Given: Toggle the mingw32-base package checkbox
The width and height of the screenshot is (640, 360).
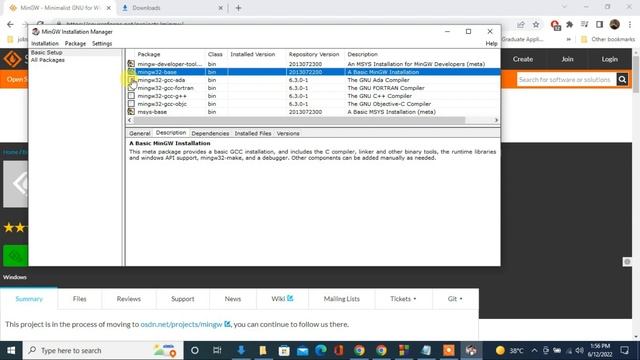Looking at the screenshot, I should [131, 72].
